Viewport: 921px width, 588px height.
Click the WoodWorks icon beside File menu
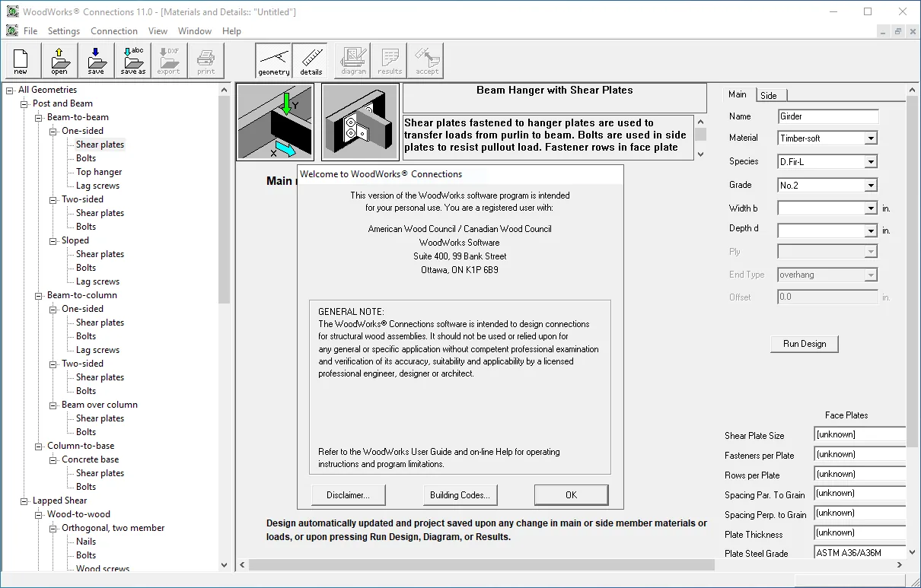pos(11,31)
